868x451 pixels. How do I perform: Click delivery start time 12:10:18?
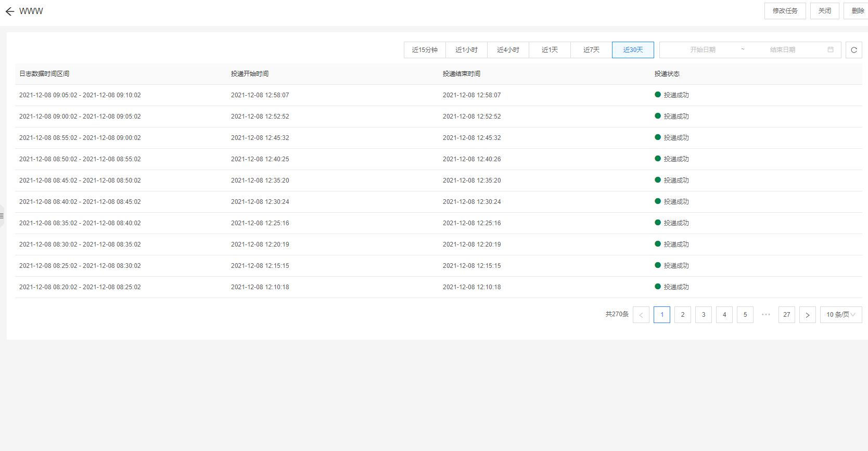260,287
